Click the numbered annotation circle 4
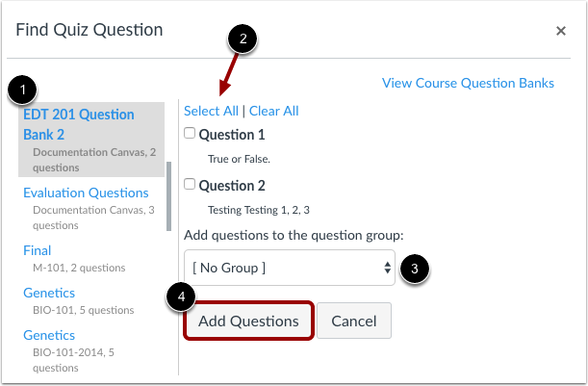Image resolution: width=588 pixels, height=386 pixels. [182, 296]
